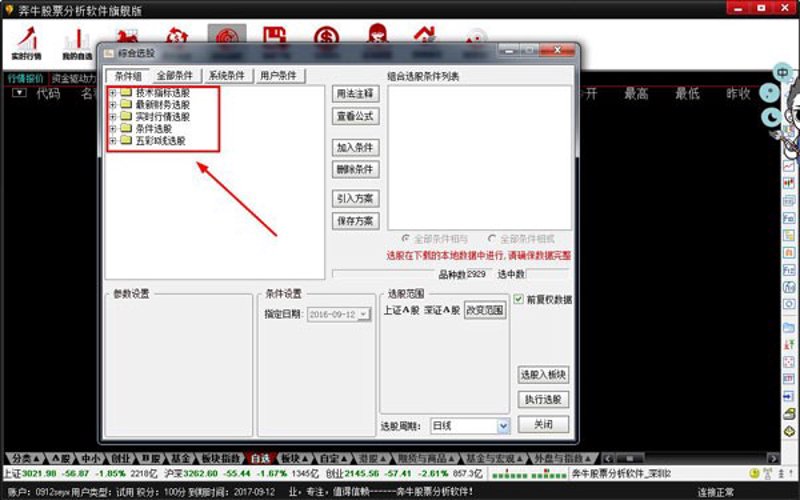Expand the 条件选股 tree node
The width and height of the screenshot is (800, 500).
(x=113, y=129)
